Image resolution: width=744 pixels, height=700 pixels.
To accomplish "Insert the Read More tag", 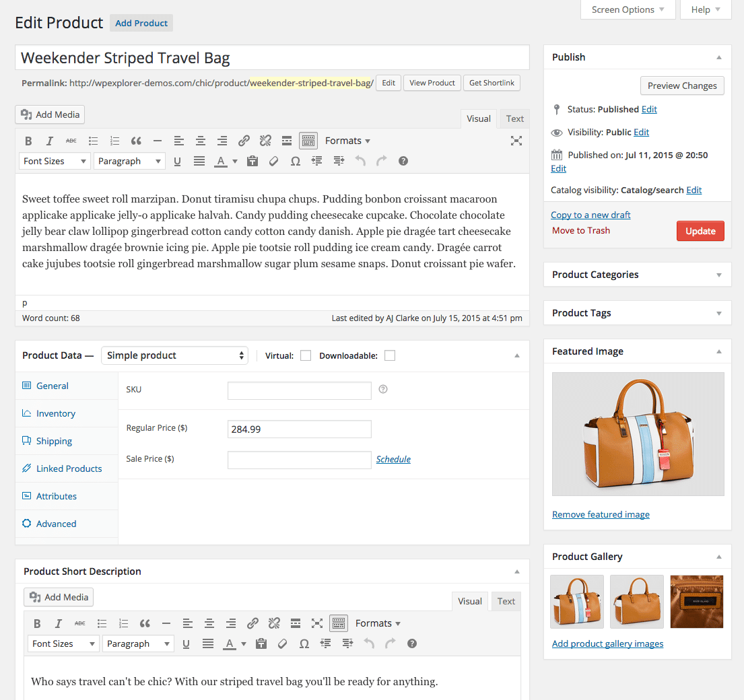I will [287, 140].
